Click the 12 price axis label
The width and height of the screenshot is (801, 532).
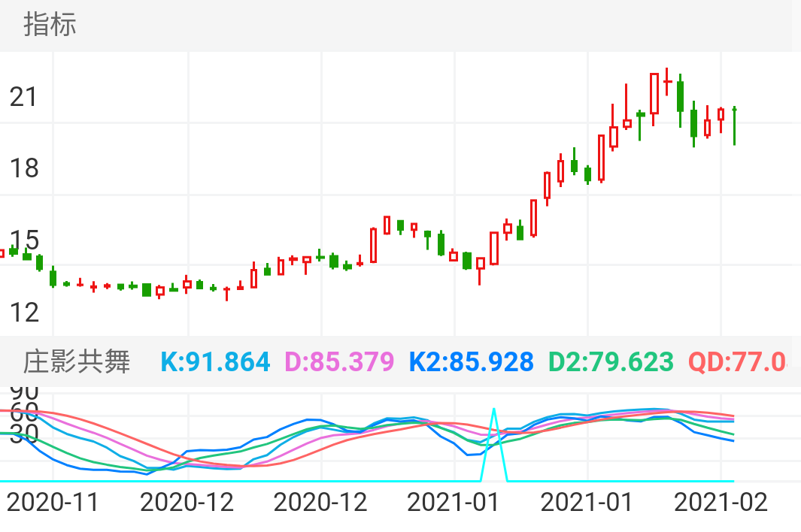point(23,312)
